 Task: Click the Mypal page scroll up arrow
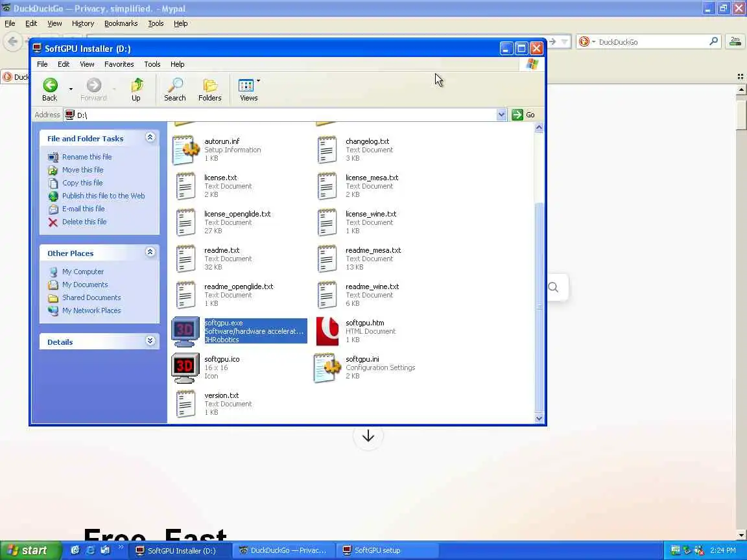pos(741,89)
